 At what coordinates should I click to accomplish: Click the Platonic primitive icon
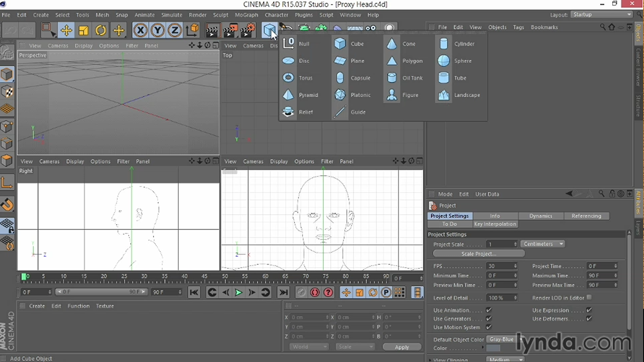[x=340, y=95]
